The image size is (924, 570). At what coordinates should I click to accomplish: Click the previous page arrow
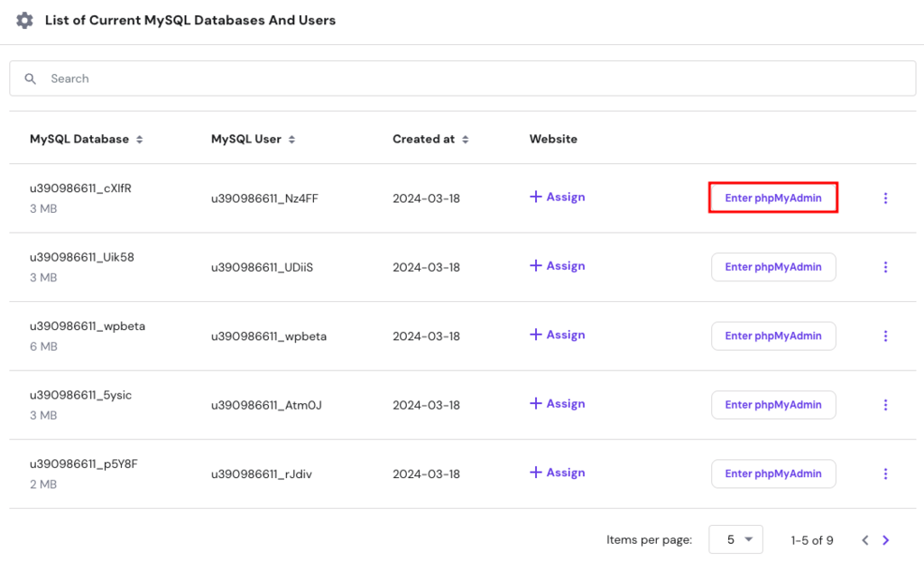click(864, 539)
